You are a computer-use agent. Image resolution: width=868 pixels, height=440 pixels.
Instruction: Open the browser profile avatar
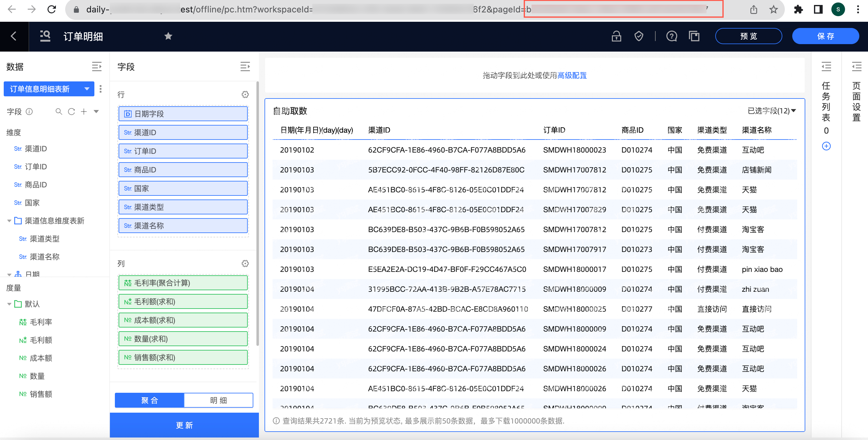tap(838, 9)
